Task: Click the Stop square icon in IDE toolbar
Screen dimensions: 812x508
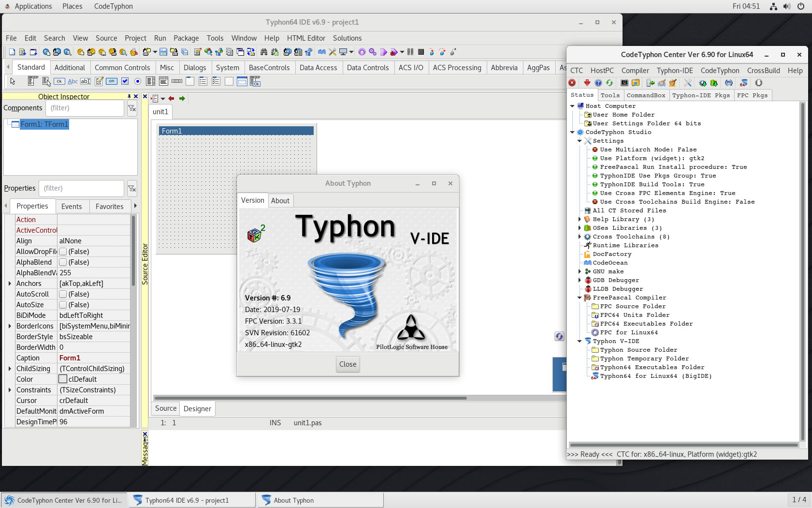Action: coord(421,52)
